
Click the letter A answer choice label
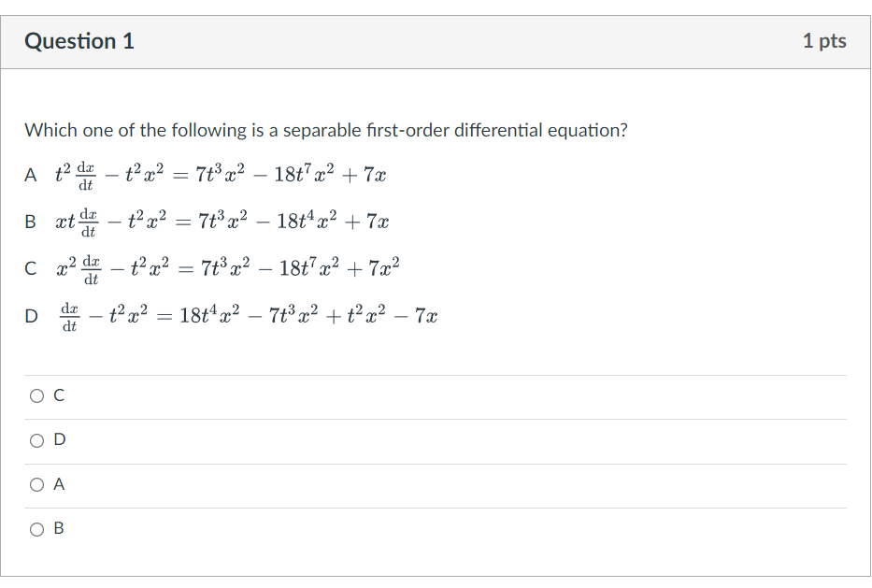point(58,484)
